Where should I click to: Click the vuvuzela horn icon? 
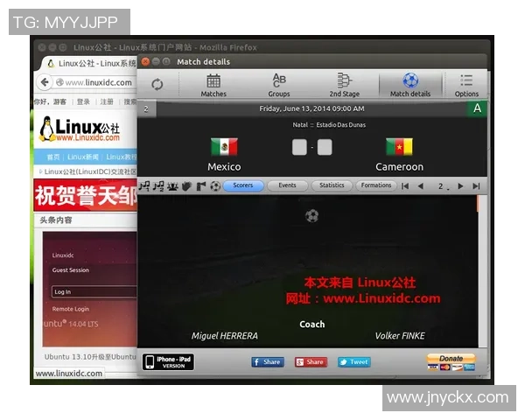point(200,186)
